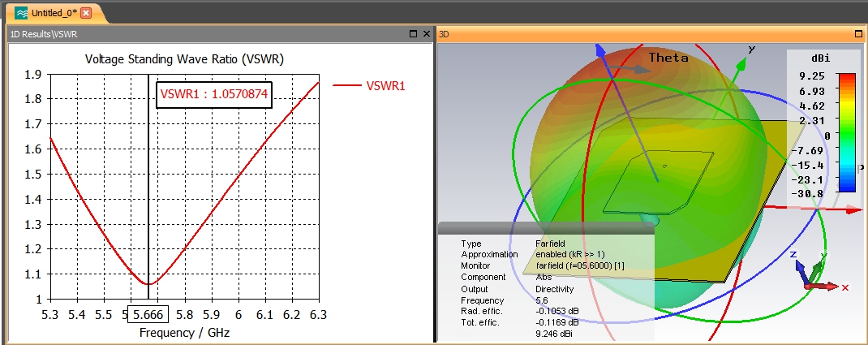This screenshot has height=345, width=868.
Task: Click the Tot. effic. -0.1169 dB value
Action: coord(556,321)
